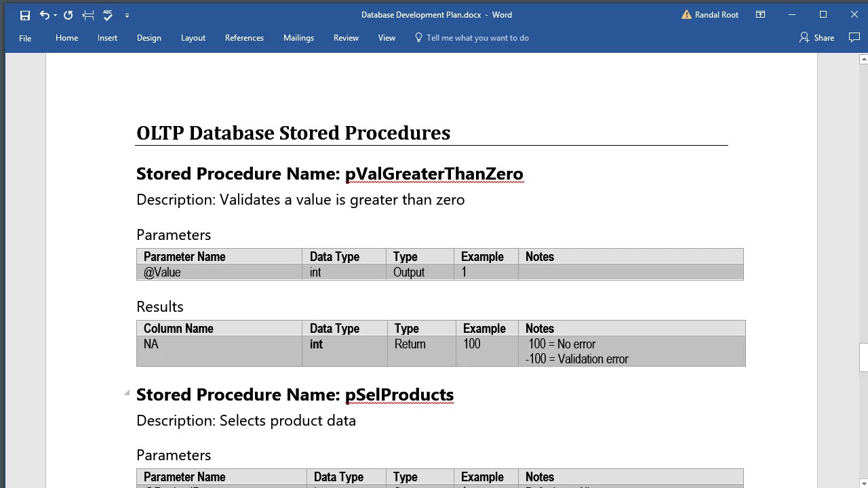Click the touch/mouse spacing mode icon
This screenshot has height=488, width=868.
[x=88, y=15]
